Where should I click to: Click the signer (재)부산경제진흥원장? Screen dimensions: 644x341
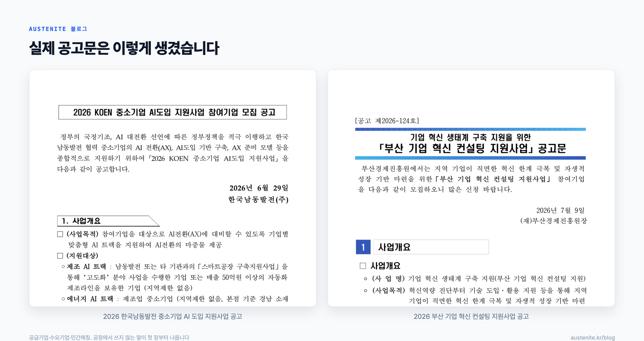553,221
